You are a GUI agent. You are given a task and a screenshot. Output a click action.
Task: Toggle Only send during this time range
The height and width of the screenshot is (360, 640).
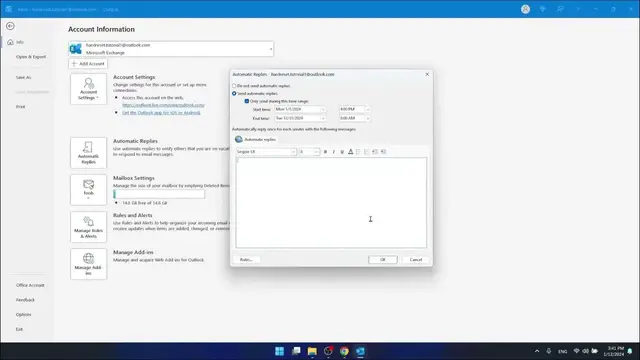(x=247, y=101)
